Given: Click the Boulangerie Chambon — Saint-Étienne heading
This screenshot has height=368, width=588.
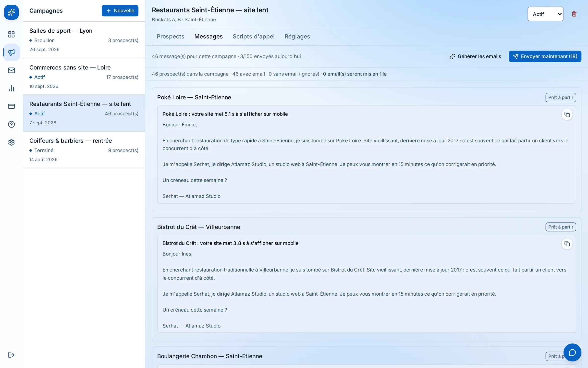Looking at the screenshot, I should [209, 356].
